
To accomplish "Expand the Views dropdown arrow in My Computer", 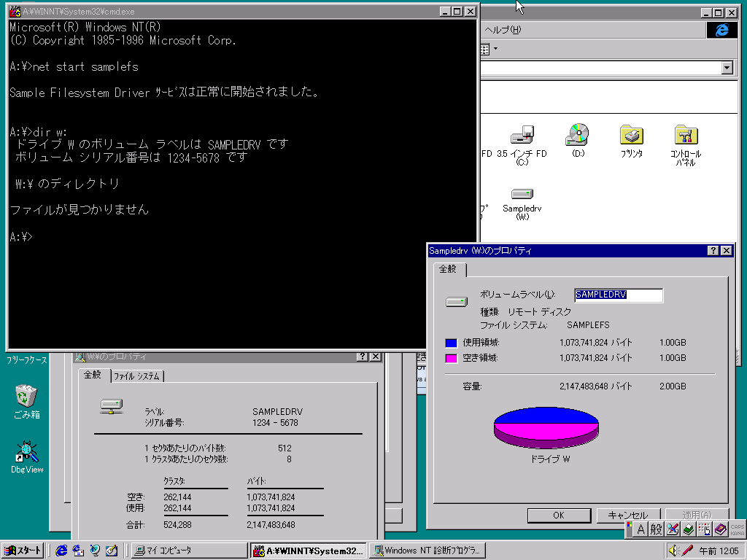I will click(x=495, y=49).
